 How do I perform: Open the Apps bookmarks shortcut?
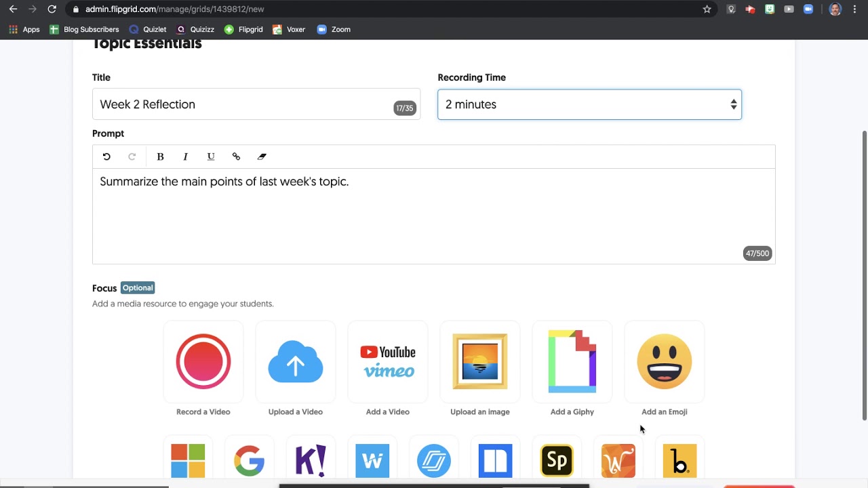(24, 30)
